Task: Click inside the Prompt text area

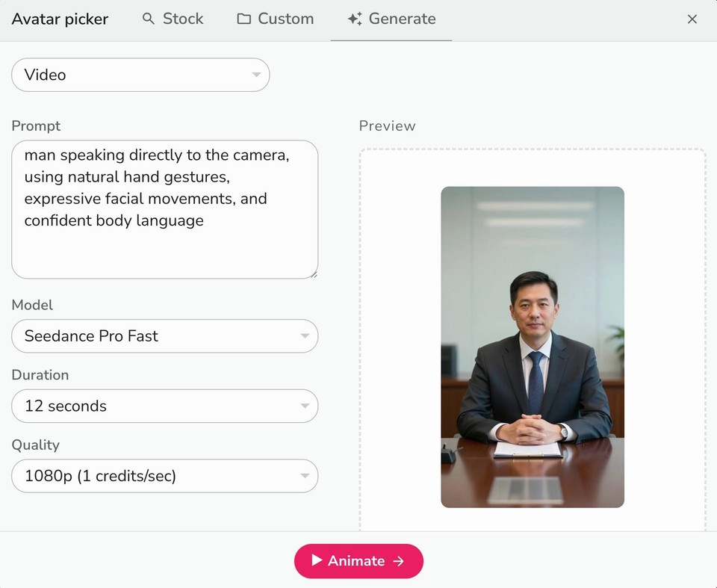Action: [164, 209]
